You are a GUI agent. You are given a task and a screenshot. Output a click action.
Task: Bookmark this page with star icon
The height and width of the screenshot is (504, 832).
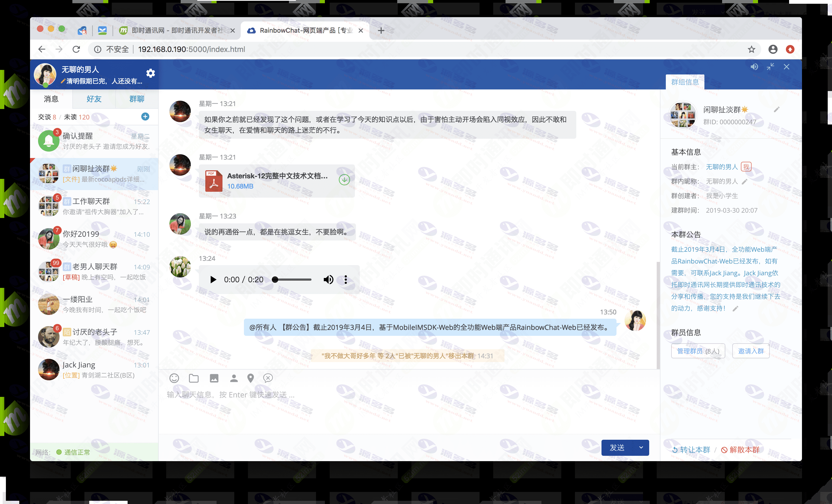point(751,49)
